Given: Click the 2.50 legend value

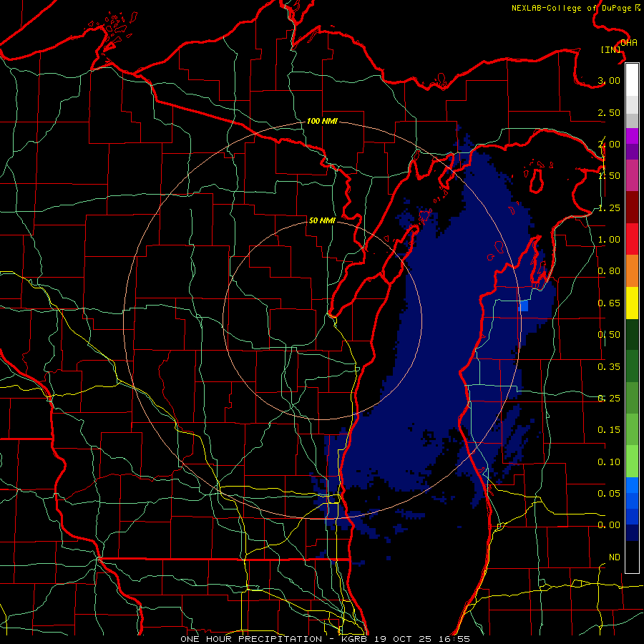Looking at the screenshot, I should 609,112.
